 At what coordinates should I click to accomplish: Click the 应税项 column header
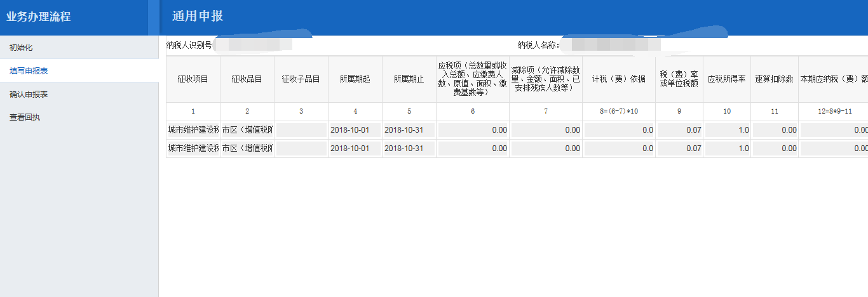tap(473, 79)
